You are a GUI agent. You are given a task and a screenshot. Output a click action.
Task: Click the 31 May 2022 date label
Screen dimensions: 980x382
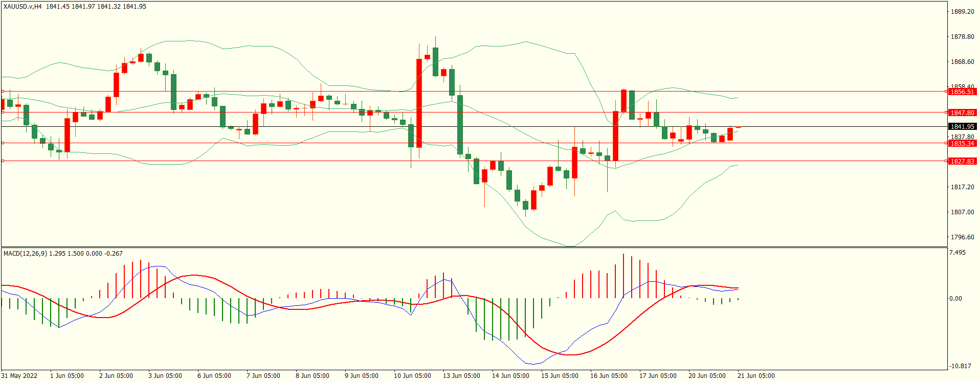click(x=19, y=376)
